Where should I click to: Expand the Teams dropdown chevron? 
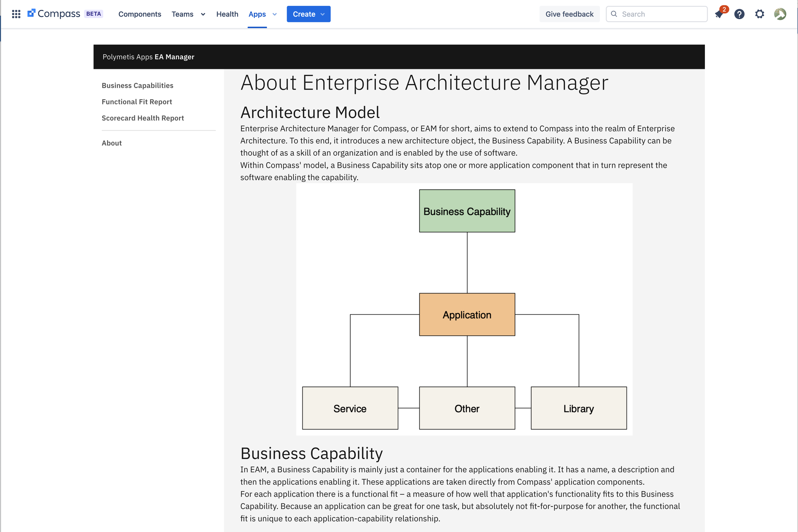(203, 14)
